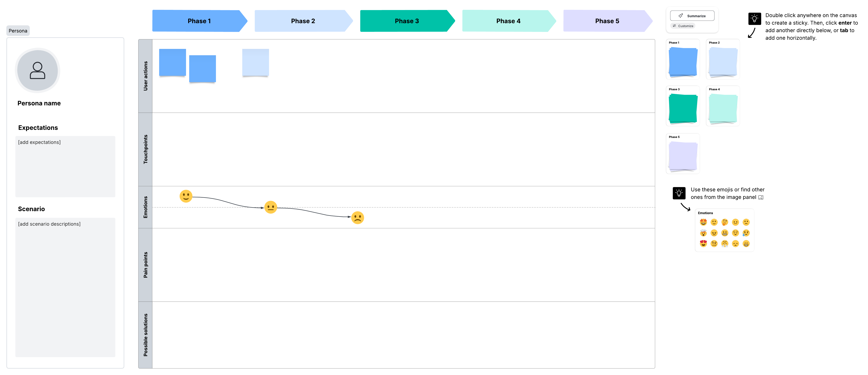868x375 pixels.
Task: Open the Customize options
Action: (x=683, y=26)
